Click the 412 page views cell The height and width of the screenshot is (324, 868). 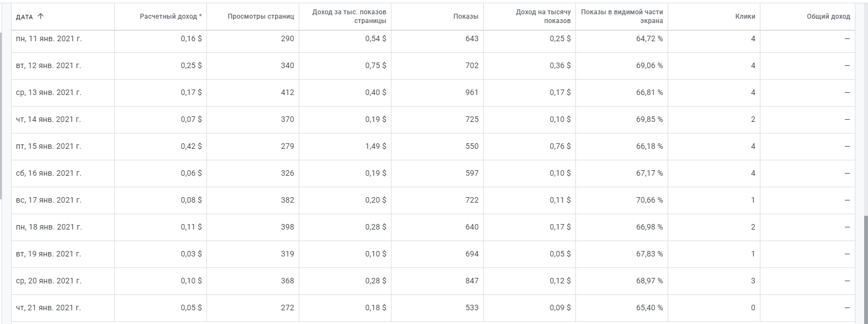287,93
